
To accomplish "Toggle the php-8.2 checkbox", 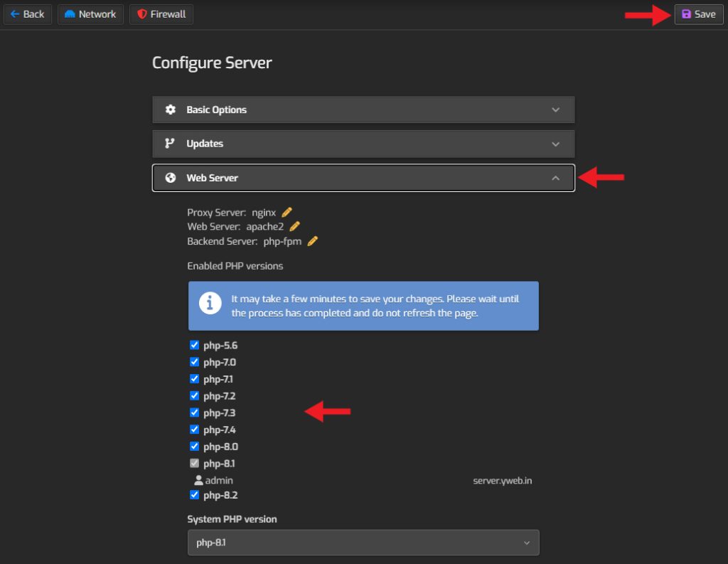I will pyautogui.click(x=194, y=495).
